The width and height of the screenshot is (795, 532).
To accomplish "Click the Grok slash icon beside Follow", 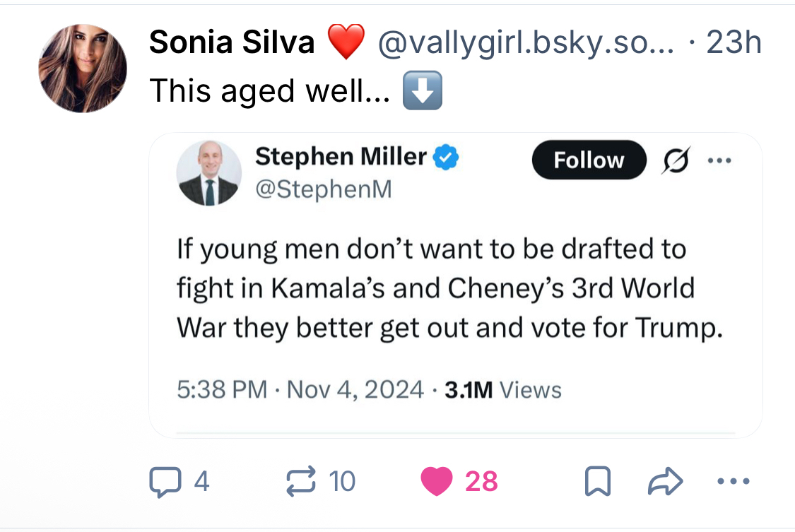I will 673,161.
